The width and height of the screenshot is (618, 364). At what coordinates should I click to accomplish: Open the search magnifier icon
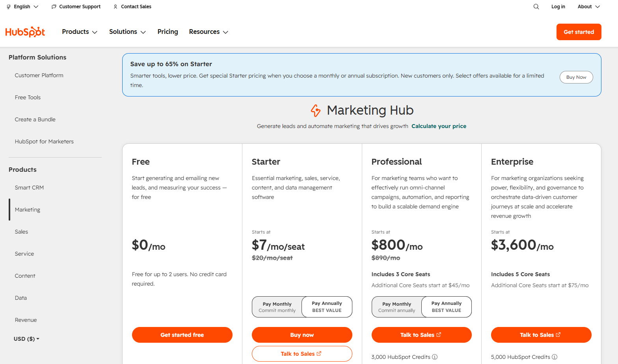(536, 7)
